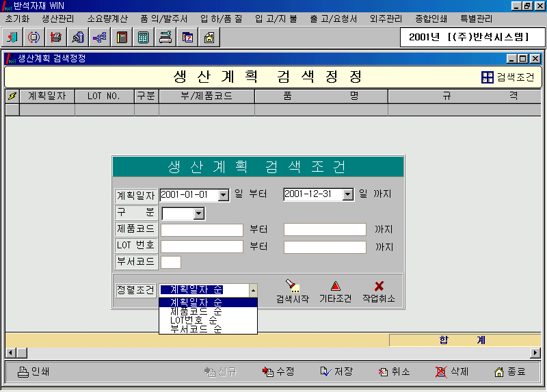547x392 pixels.
Task: Click the 부서코드 input field
Action: (171, 262)
